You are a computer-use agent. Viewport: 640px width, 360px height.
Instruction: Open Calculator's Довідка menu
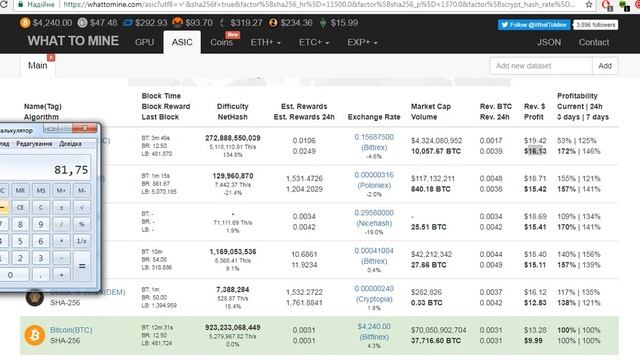coord(70,144)
